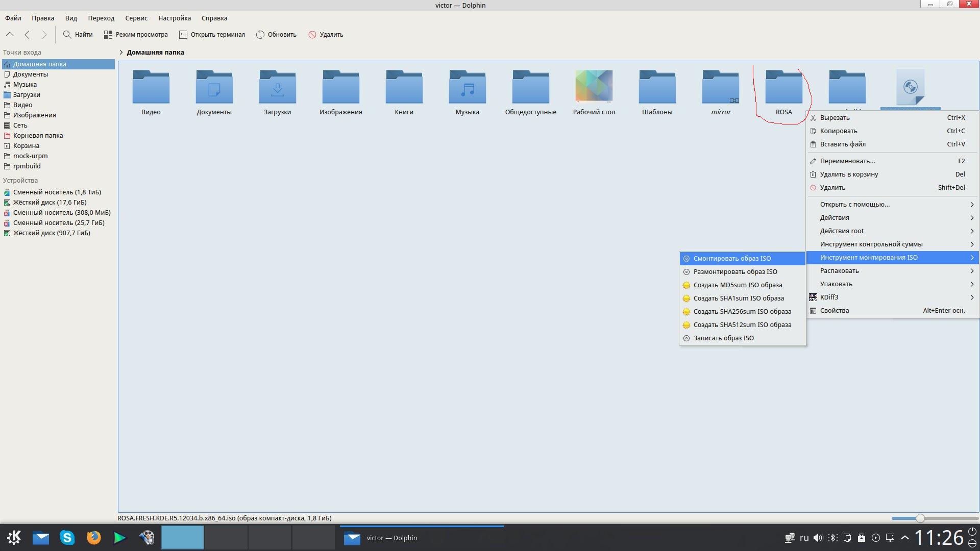Open the Сервис menu
This screenshot has width=980, height=551.
tap(136, 18)
